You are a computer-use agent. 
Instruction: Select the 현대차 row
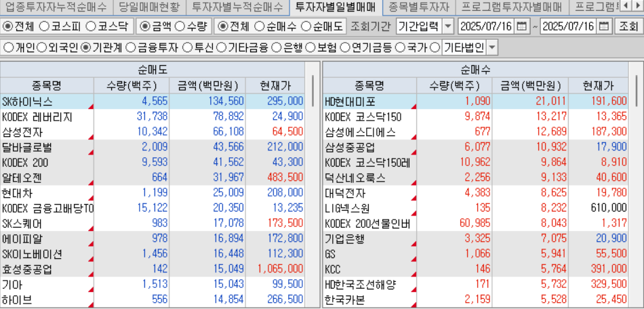tap(153, 193)
